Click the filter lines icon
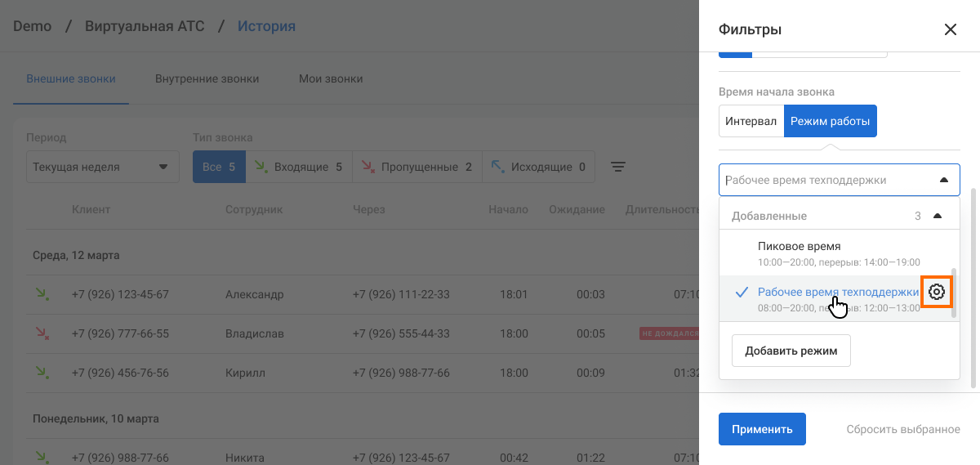980x465 pixels. pos(618,167)
